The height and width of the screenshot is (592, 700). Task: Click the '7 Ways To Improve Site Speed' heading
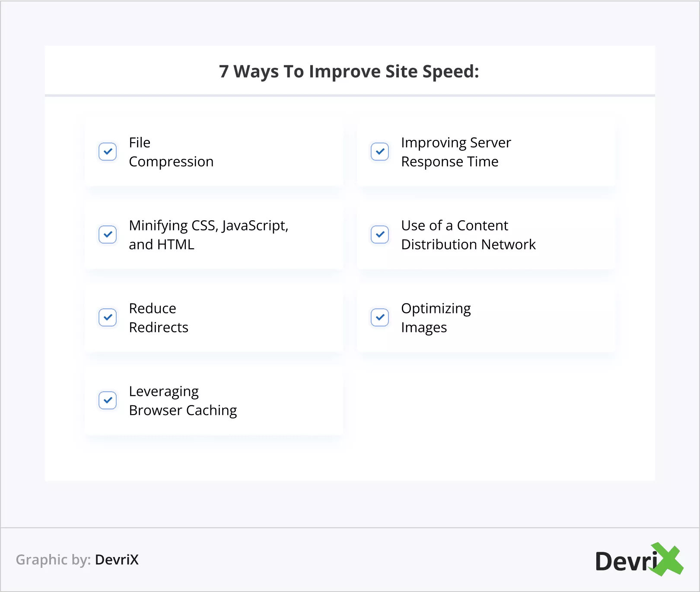(x=349, y=71)
